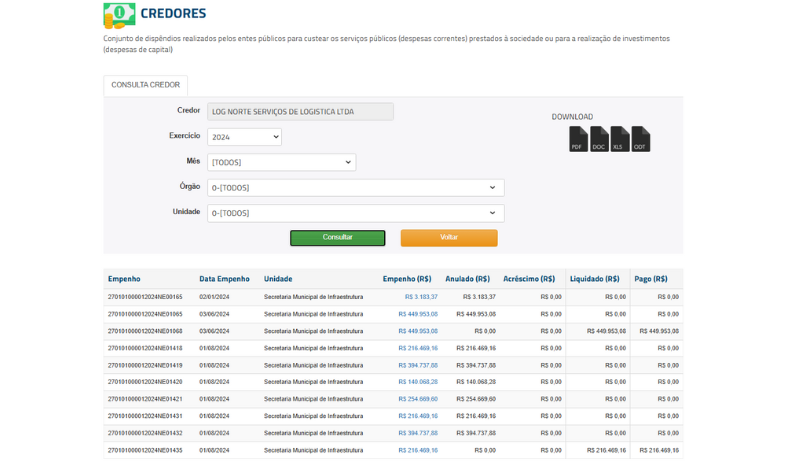Open empenho value link in NE01432 row
The height and width of the screenshot is (466, 800).
(x=418, y=433)
